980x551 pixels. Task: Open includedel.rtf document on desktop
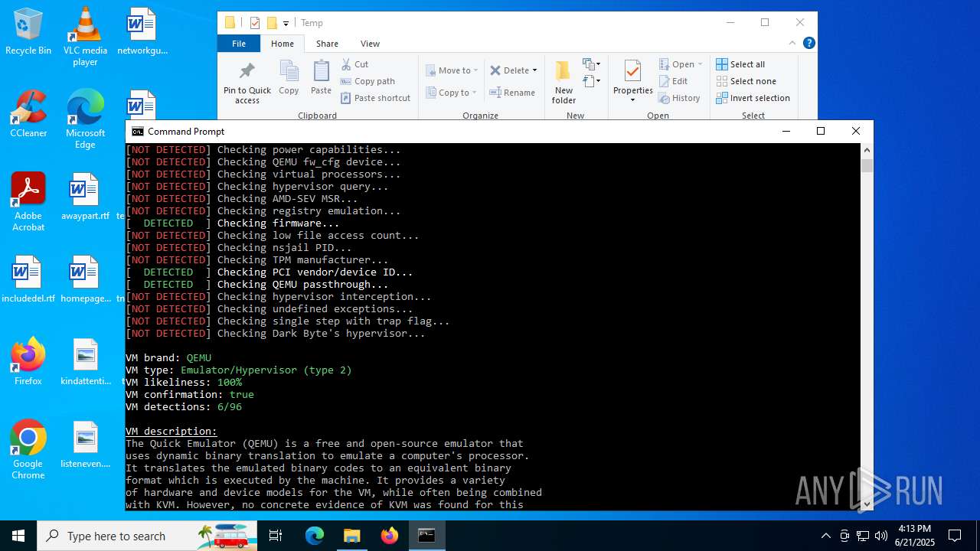pyautogui.click(x=28, y=280)
